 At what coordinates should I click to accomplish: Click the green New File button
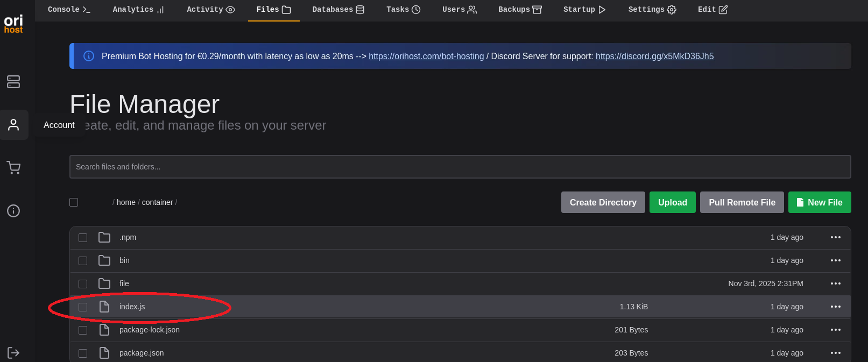pyautogui.click(x=819, y=202)
